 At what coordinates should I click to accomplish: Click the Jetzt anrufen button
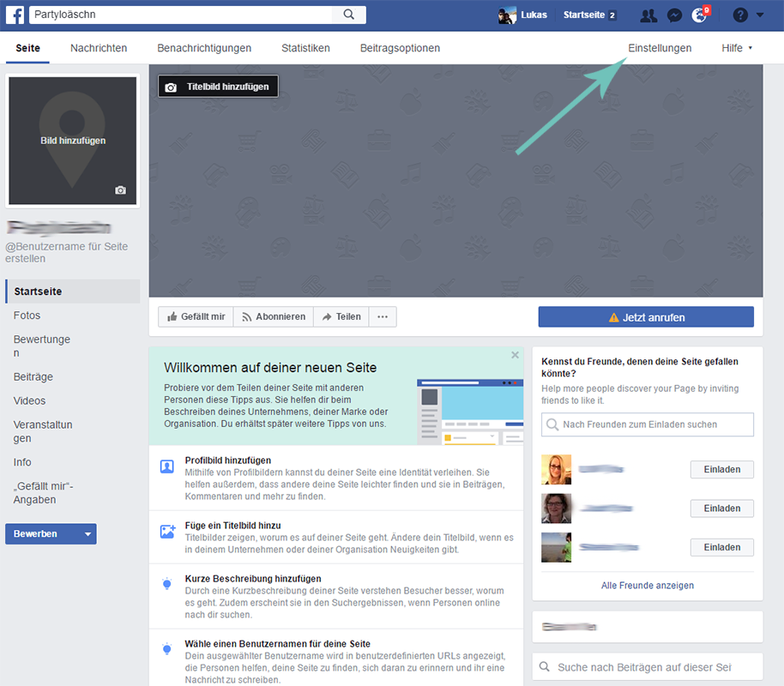click(646, 317)
